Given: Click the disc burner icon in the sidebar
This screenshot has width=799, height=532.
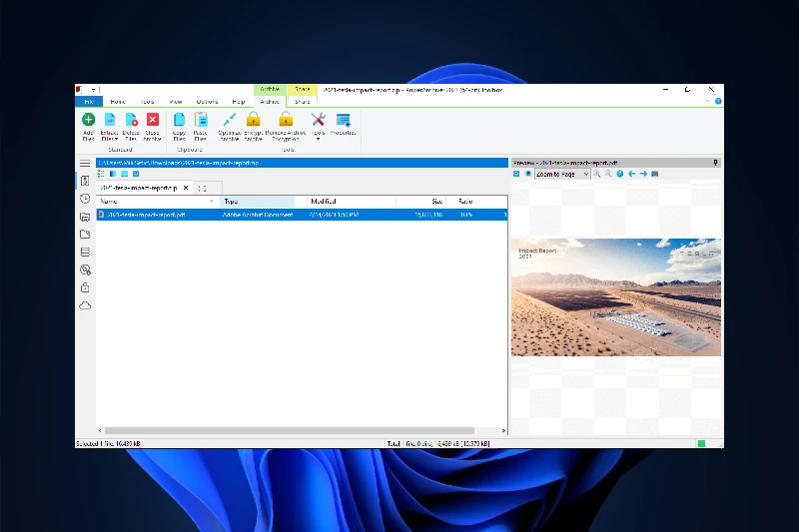Looking at the screenshot, I should pos(85,269).
